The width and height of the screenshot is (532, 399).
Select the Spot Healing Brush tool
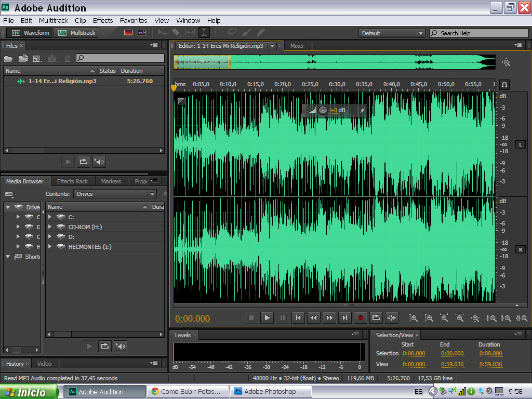(260, 32)
